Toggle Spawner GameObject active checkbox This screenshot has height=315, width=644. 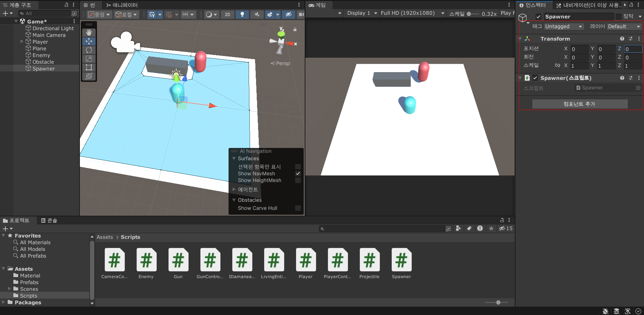pyautogui.click(x=538, y=17)
